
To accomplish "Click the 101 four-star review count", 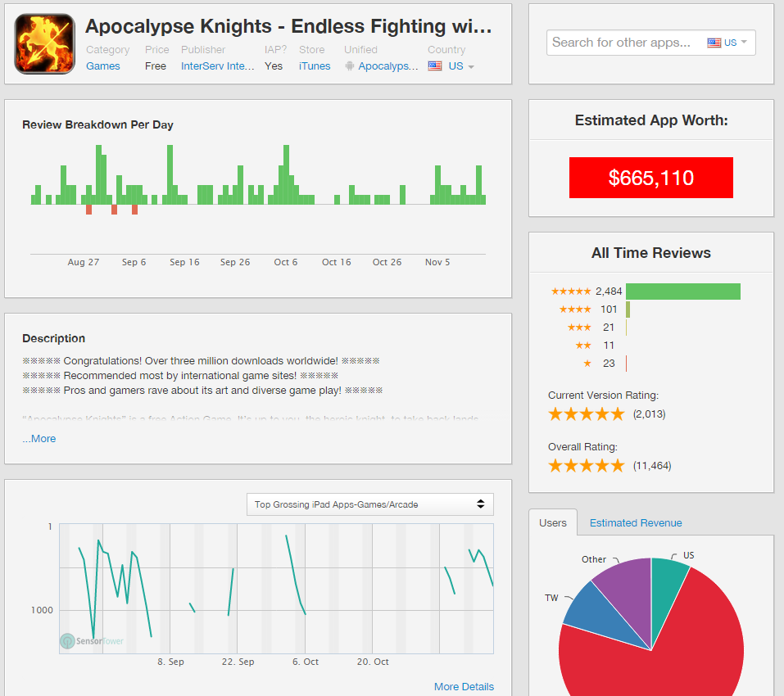I will tap(609, 310).
